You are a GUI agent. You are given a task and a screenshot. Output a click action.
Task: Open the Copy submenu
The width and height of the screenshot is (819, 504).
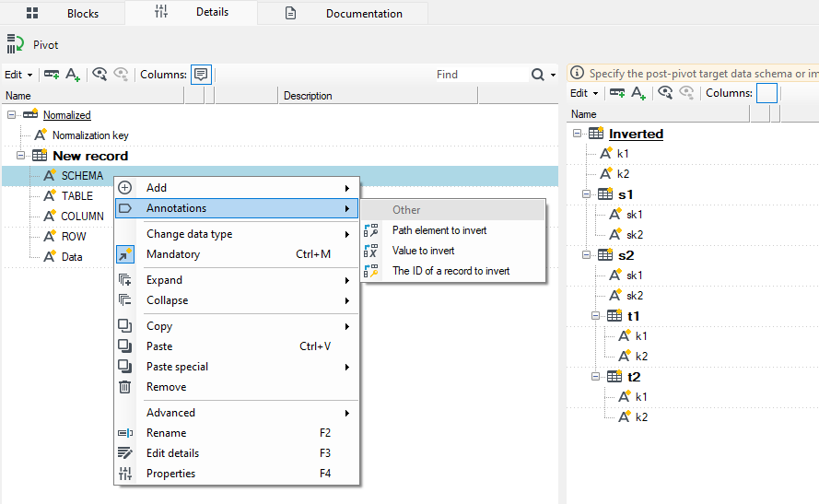[237, 326]
